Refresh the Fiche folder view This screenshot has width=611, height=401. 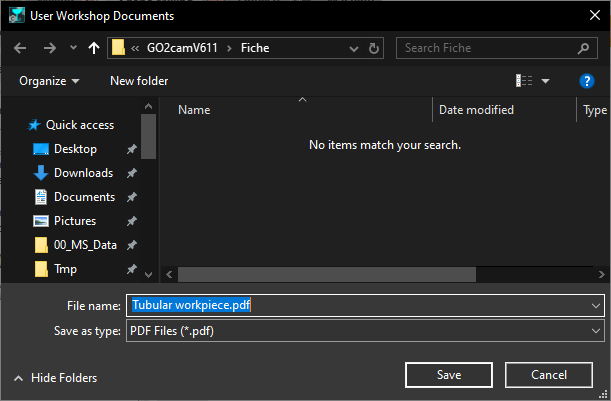point(374,48)
